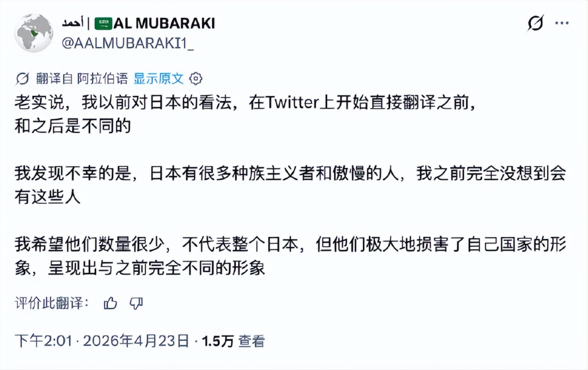View the 1.5万 查看 view count

(x=233, y=341)
